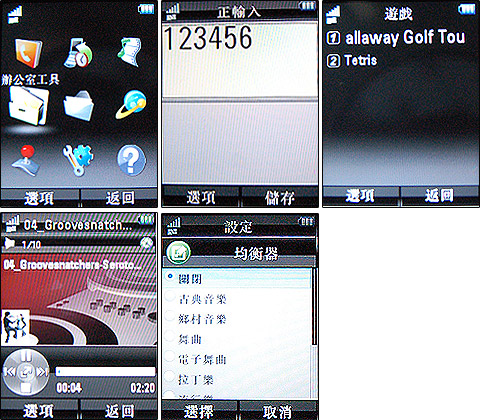Open the messages notepad icon
The image size is (480, 420).
[x=130, y=52]
